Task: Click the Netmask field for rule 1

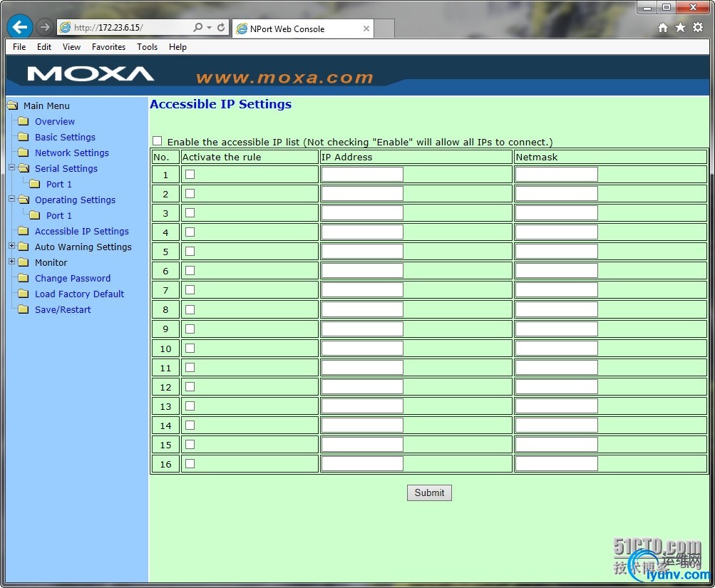Action: click(x=556, y=174)
